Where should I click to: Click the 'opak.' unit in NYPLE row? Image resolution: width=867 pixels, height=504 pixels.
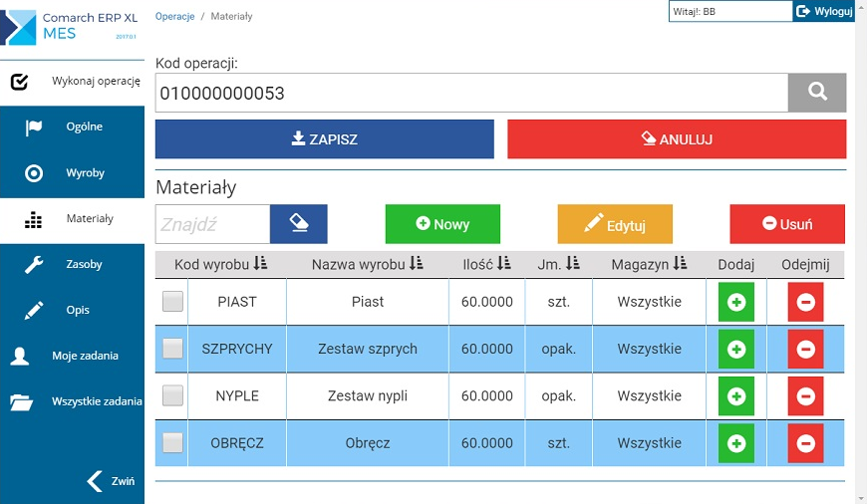[558, 395]
